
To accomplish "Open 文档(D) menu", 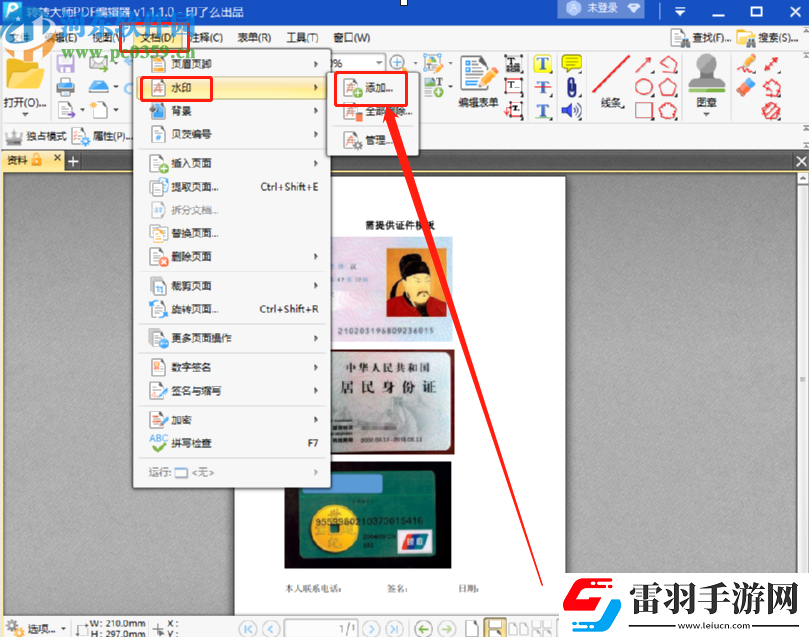I will click(x=157, y=38).
